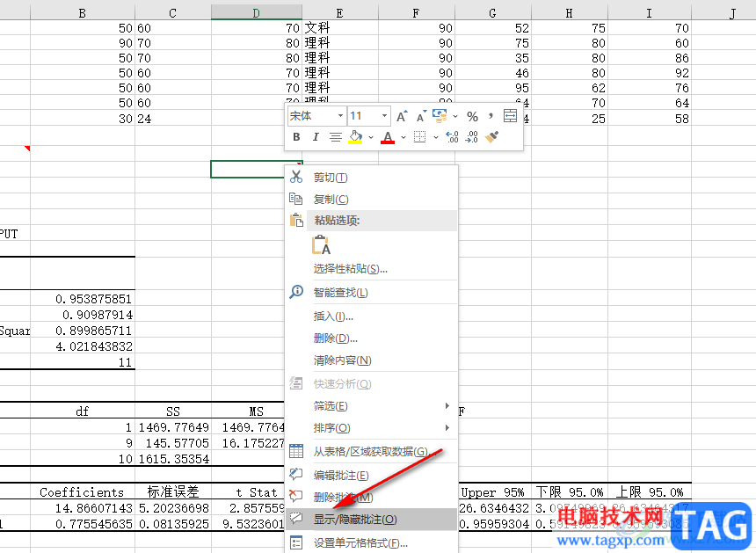Choose 删除批注 from context menu
Screen dimensions: 756x553
[371, 497]
